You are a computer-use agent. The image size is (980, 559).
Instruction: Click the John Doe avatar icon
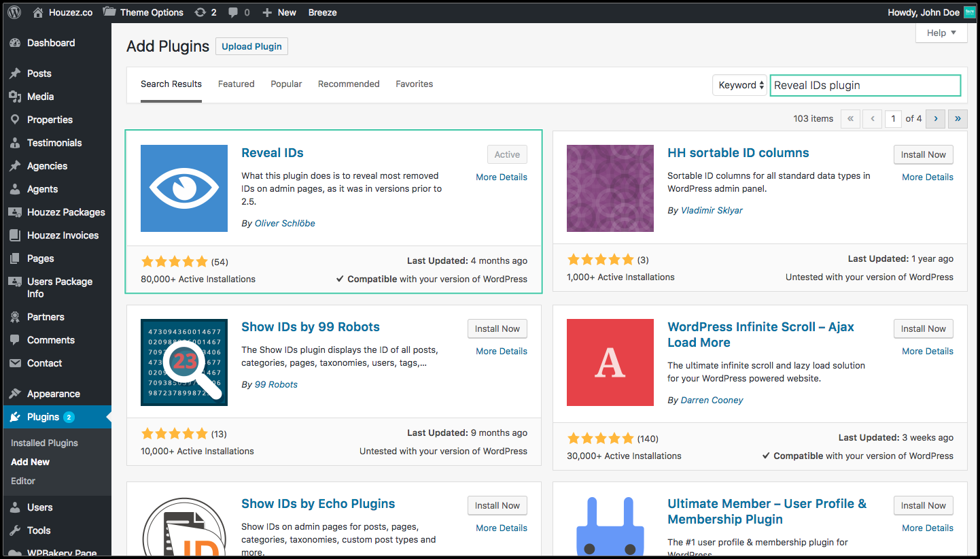pos(969,12)
